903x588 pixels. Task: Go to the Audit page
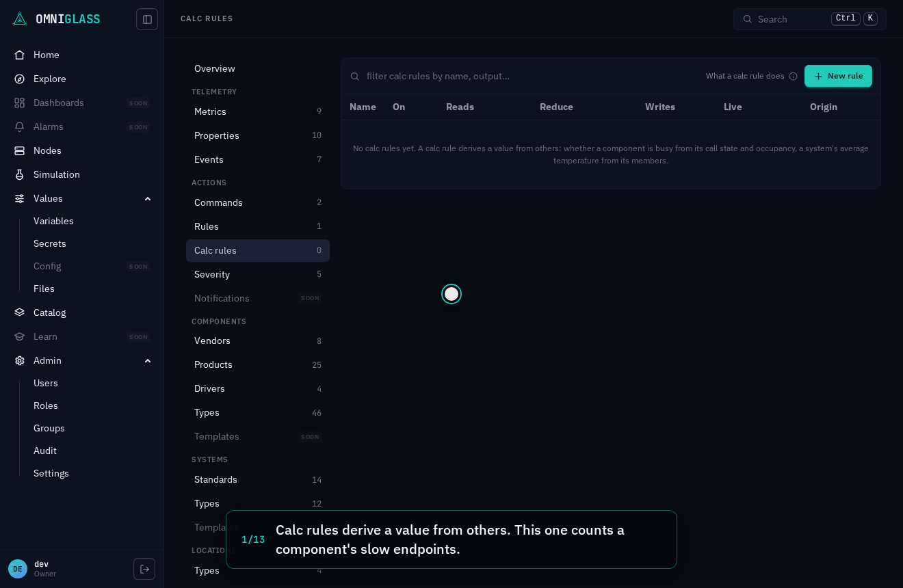45,451
